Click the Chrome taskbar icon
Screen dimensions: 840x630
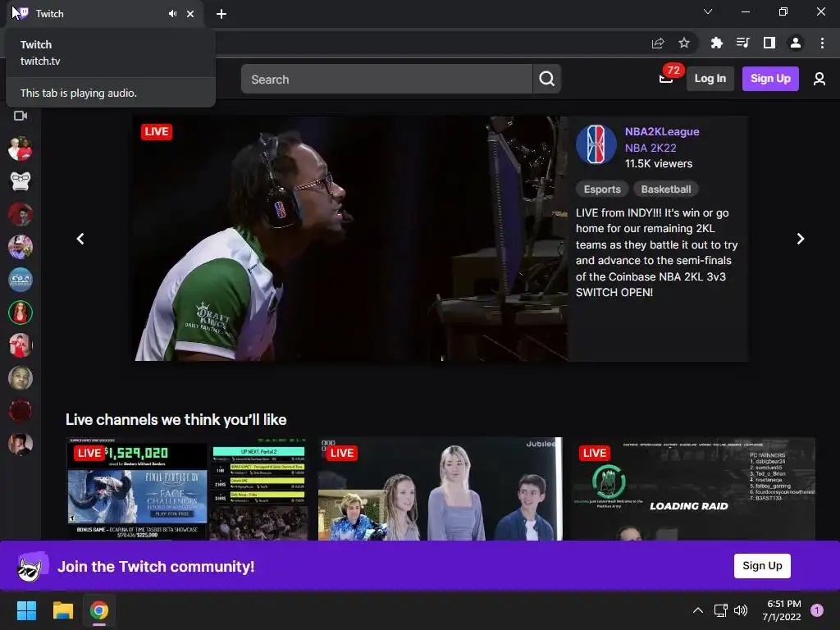click(x=99, y=610)
